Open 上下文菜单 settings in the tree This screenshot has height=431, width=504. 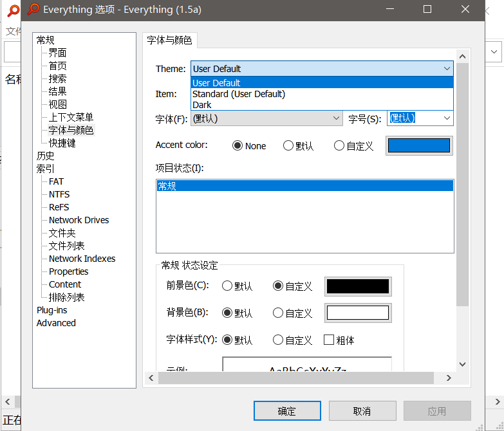[71, 117]
